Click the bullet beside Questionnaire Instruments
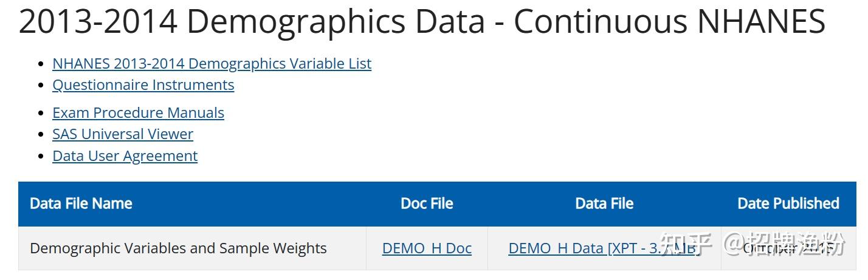 [41, 86]
